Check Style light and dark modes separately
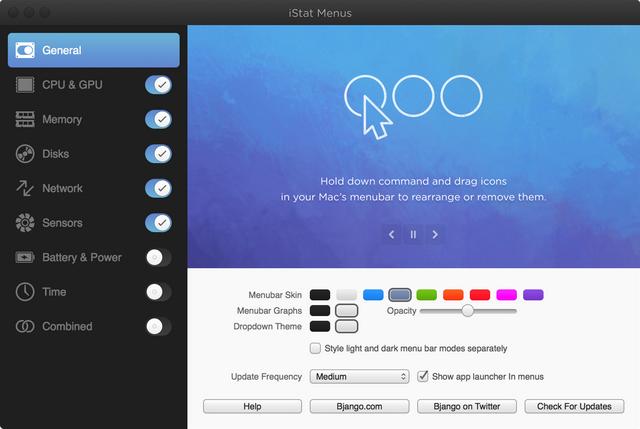640x429 pixels. click(x=316, y=349)
